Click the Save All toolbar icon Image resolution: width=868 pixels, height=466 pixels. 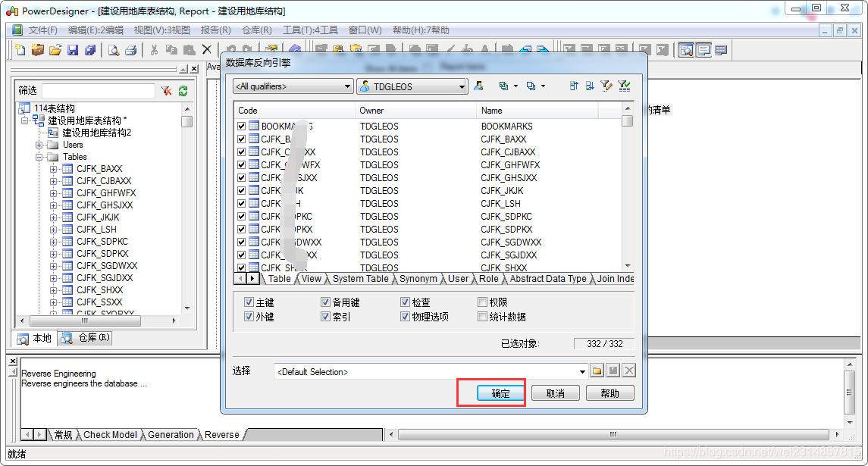pos(89,50)
